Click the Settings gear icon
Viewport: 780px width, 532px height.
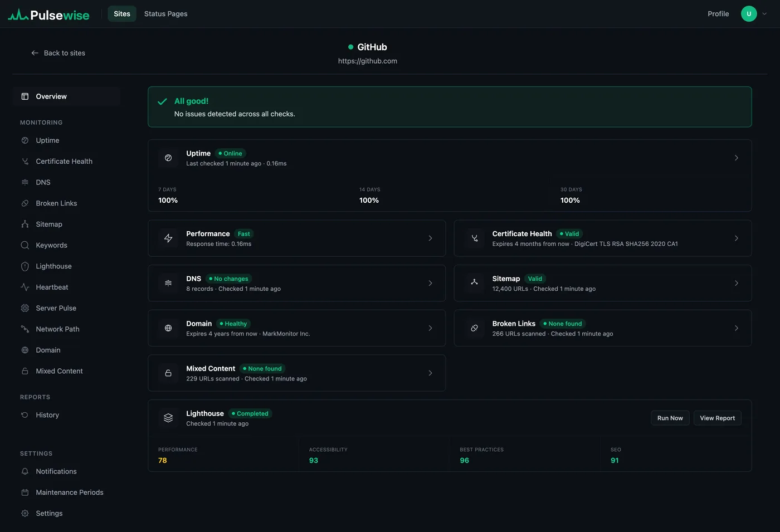point(25,514)
